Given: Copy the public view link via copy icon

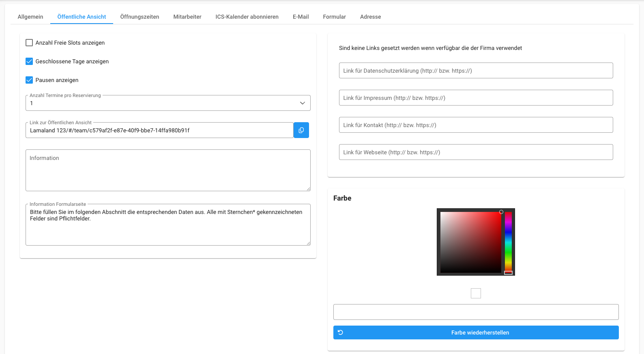Looking at the screenshot, I should (x=301, y=130).
